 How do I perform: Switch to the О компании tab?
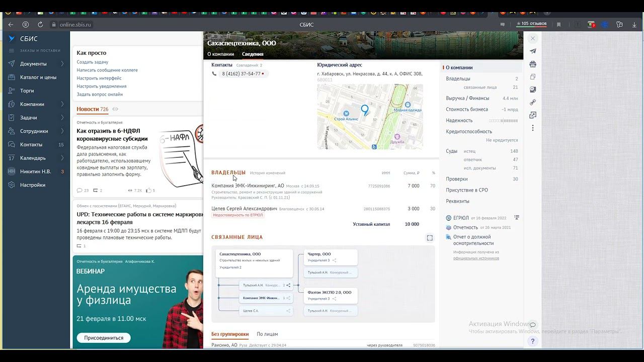pos(221,54)
